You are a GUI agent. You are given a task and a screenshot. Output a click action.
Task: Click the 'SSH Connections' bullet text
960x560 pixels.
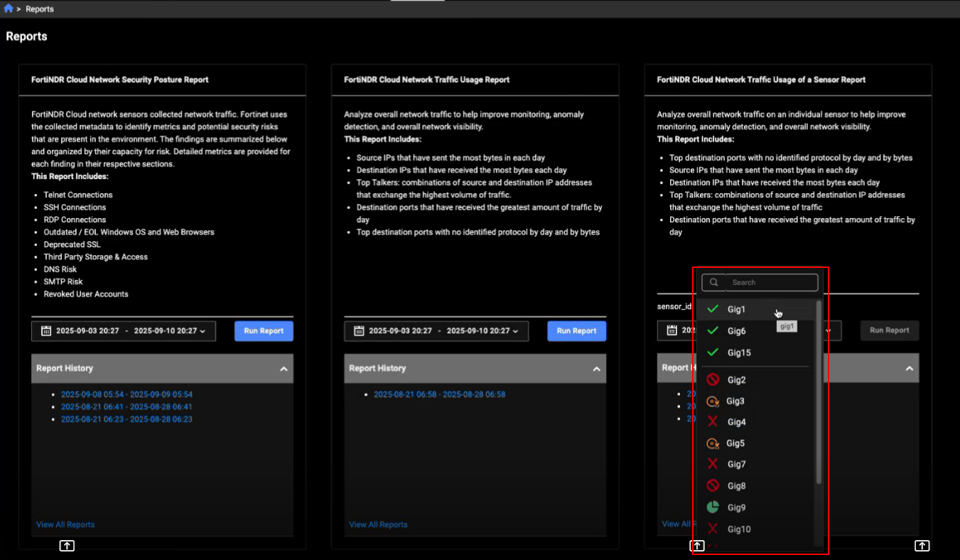tap(75, 208)
